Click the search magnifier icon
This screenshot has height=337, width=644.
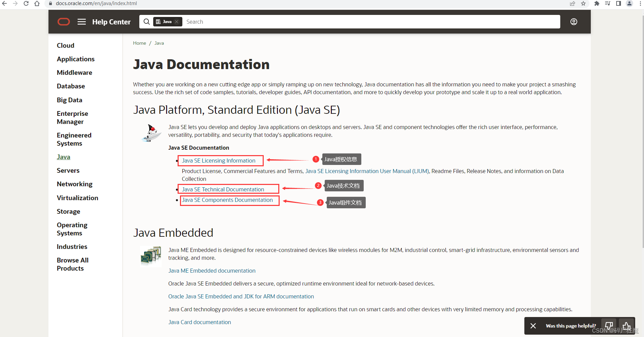(146, 22)
